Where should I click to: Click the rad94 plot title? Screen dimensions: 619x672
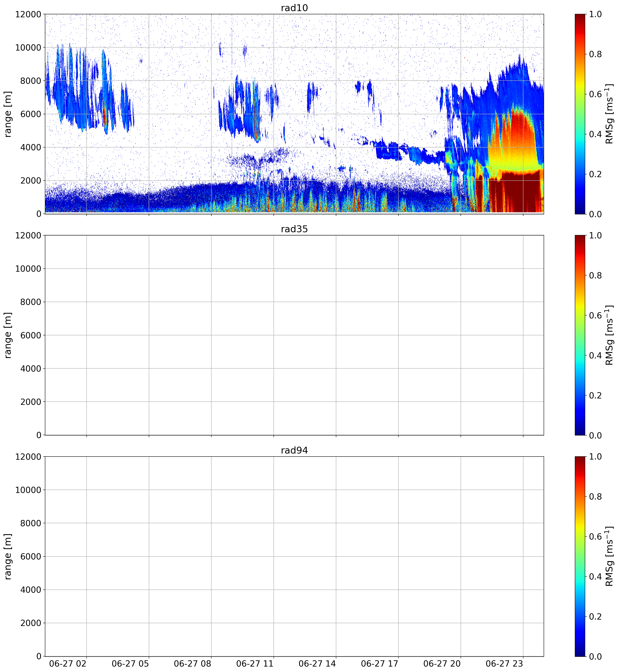click(294, 450)
